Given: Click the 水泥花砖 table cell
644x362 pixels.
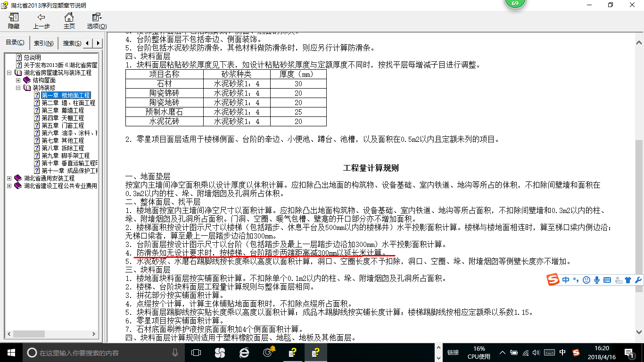Looking at the screenshot, I should coord(164,121).
